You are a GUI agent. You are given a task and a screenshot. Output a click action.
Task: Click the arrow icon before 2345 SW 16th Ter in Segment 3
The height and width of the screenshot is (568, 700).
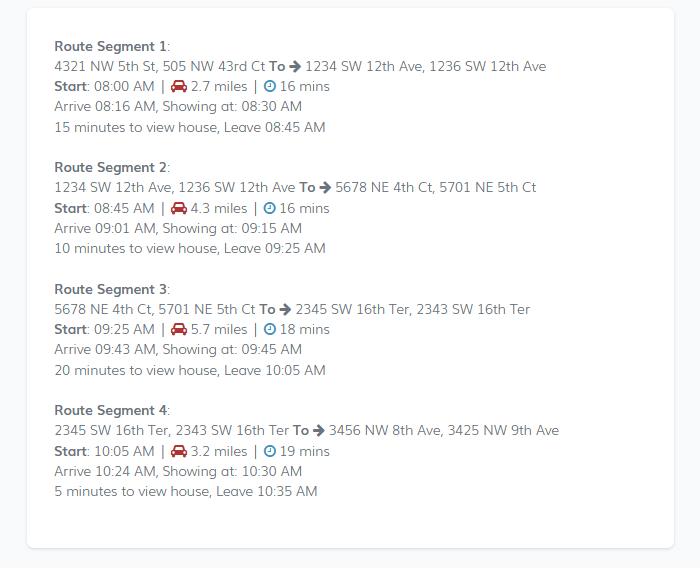click(x=285, y=309)
